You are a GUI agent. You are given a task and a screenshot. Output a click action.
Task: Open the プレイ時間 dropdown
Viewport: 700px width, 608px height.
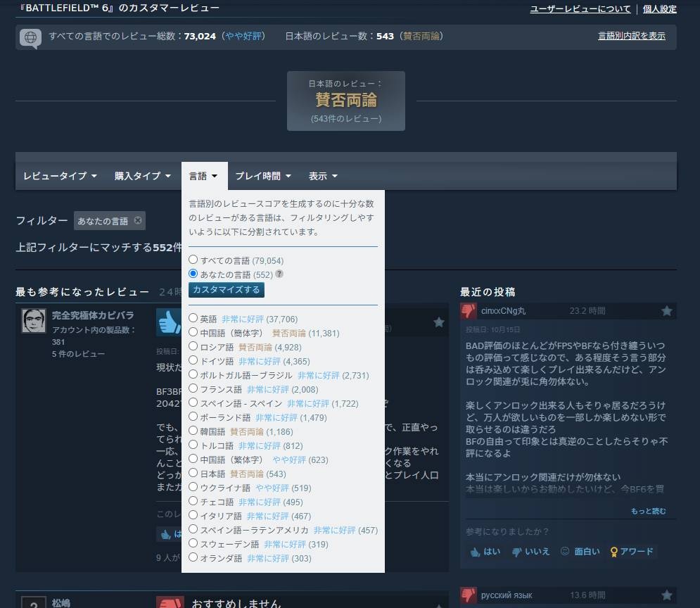pos(262,176)
